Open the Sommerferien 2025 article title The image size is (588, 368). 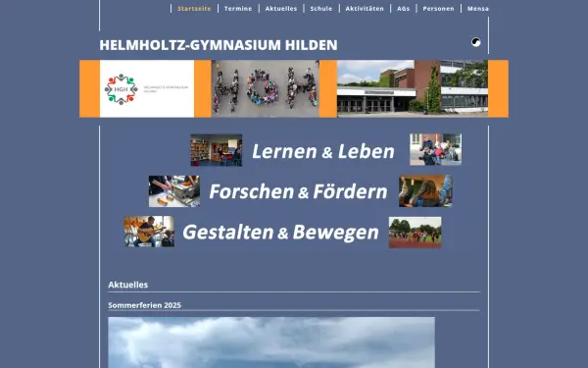click(x=144, y=305)
